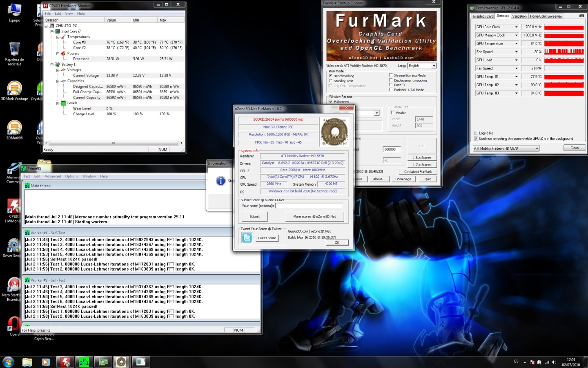588x368 pixels.
Task: Click GPU Temp. #1 red graph bar
Action: tap(564, 77)
